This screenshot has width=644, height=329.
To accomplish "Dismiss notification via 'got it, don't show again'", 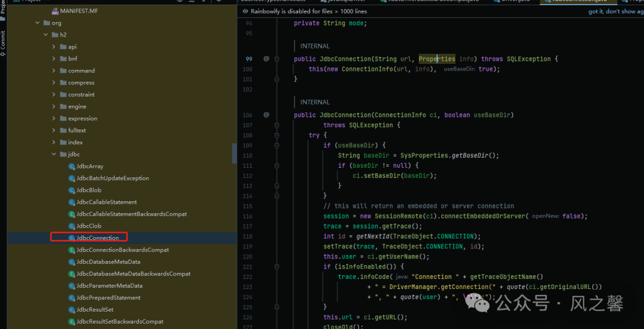I will click(616, 11).
